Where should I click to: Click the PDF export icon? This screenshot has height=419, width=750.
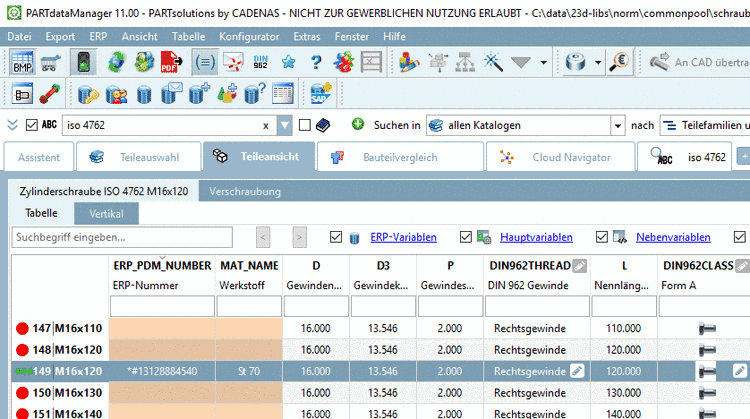(171, 62)
